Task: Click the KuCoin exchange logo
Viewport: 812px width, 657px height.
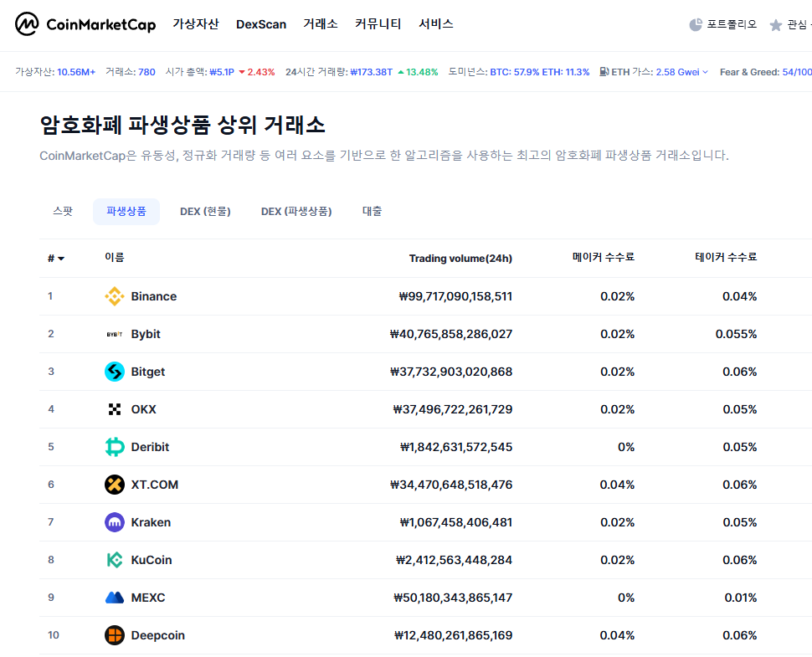Action: coord(115,560)
